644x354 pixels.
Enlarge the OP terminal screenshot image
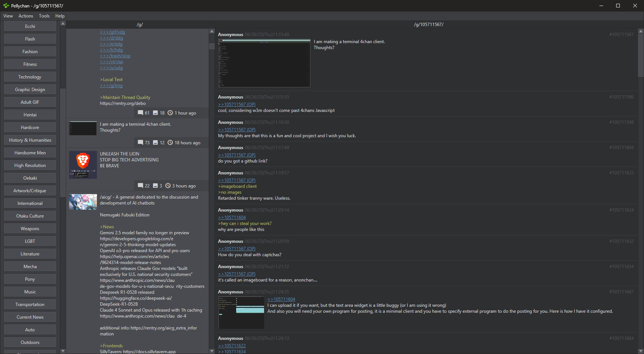pyautogui.click(x=264, y=63)
